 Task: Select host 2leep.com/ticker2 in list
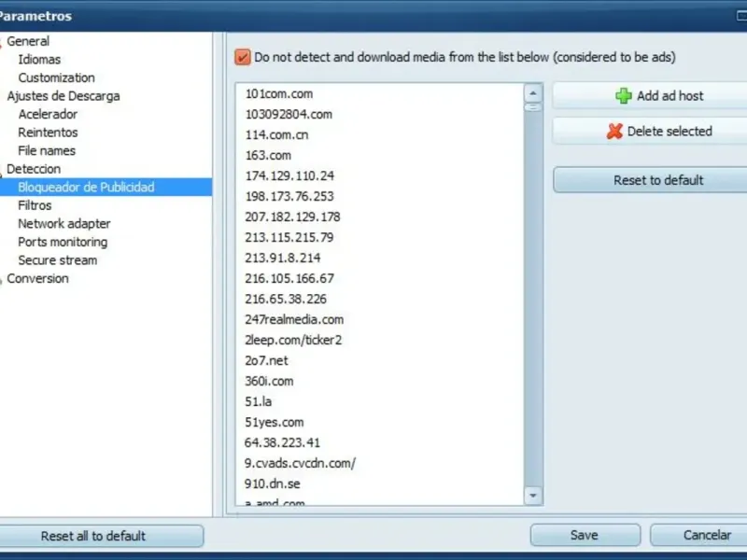click(x=293, y=340)
